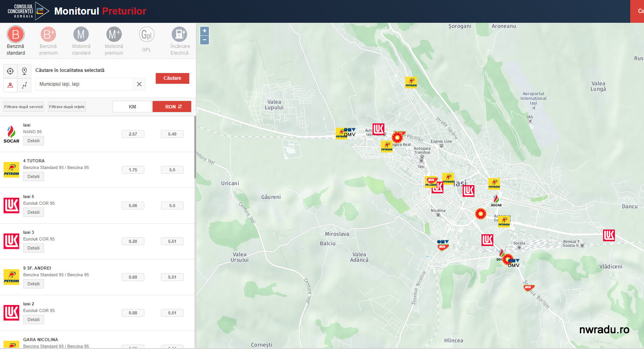Click distance 1.75 for 4 TUTORA

(133, 170)
